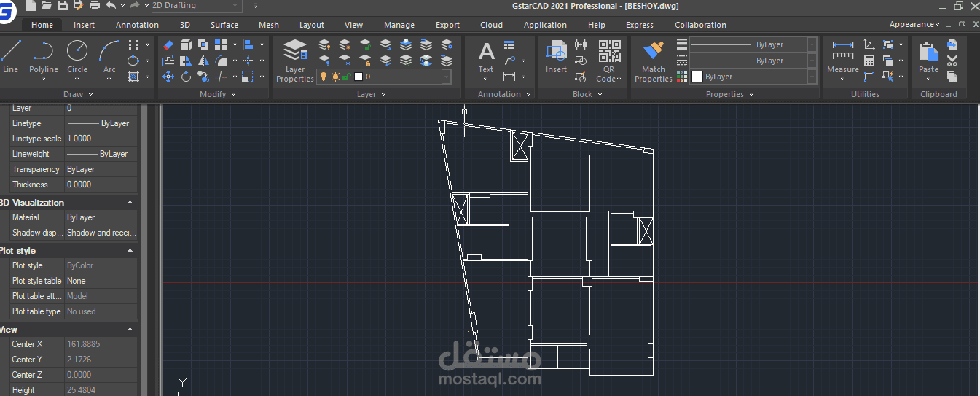Open the ByLayer color dropdown
The height and width of the screenshot is (396, 980).
tap(754, 77)
